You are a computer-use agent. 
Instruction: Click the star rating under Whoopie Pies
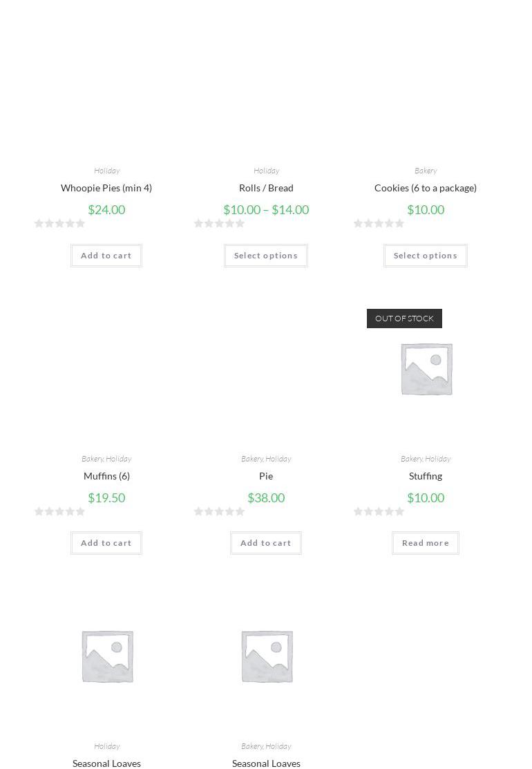60,223
